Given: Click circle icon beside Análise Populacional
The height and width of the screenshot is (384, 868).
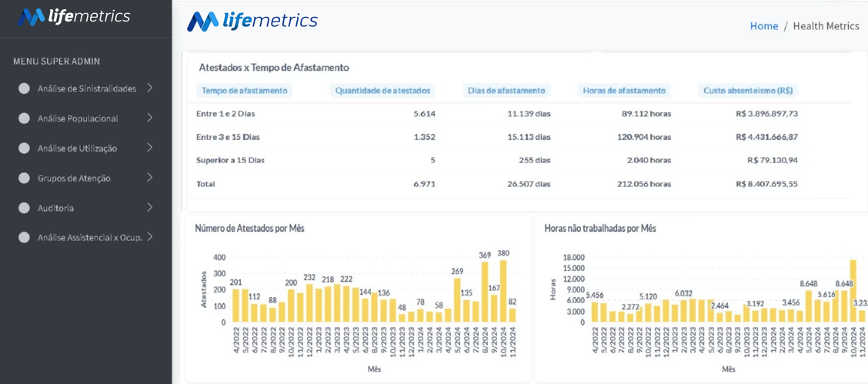Looking at the screenshot, I should [x=24, y=119].
